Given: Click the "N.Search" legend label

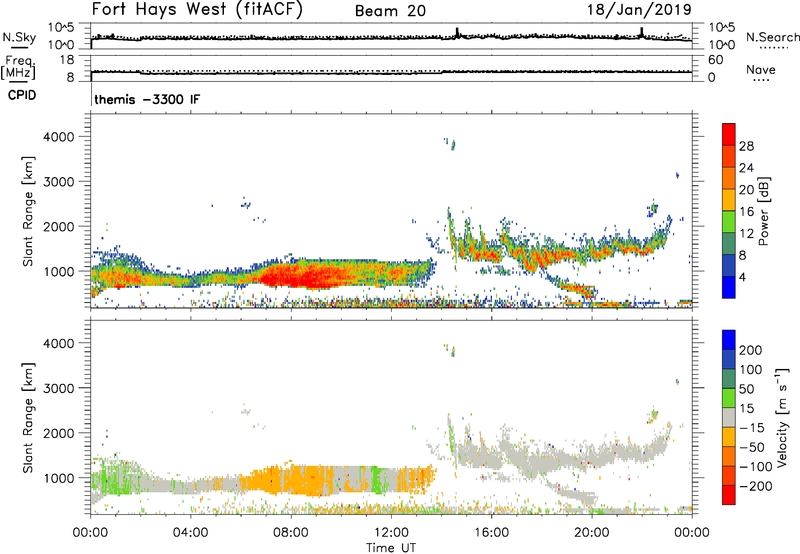Looking at the screenshot, I should [773, 37].
